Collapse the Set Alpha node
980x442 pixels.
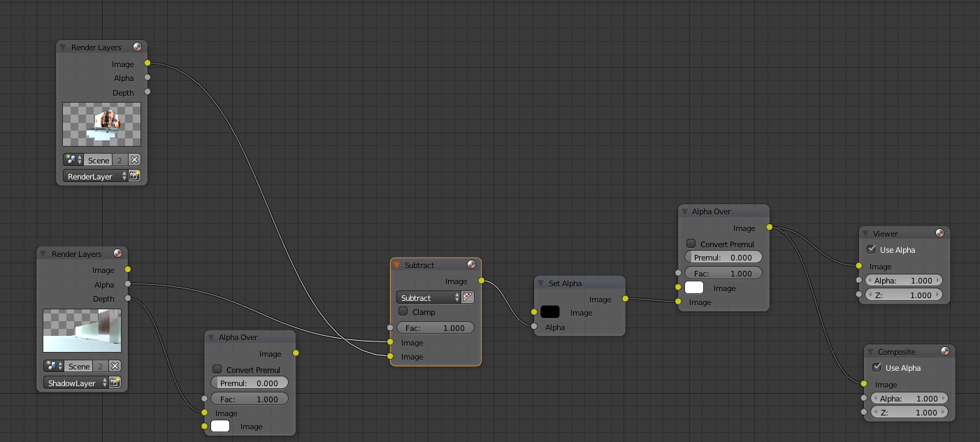(x=541, y=283)
